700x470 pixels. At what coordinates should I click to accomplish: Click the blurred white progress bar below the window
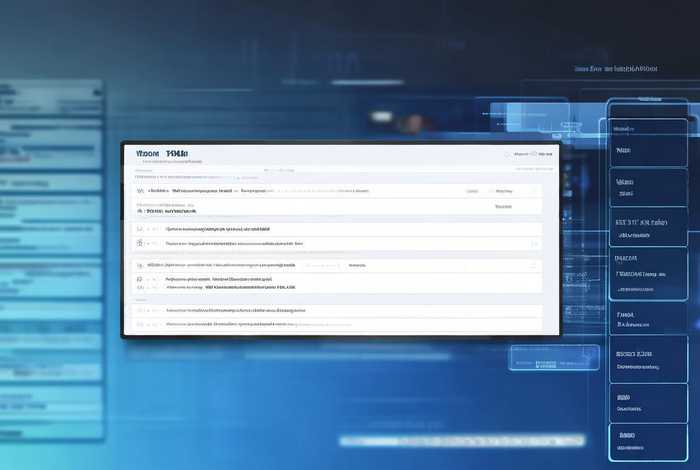[462, 441]
